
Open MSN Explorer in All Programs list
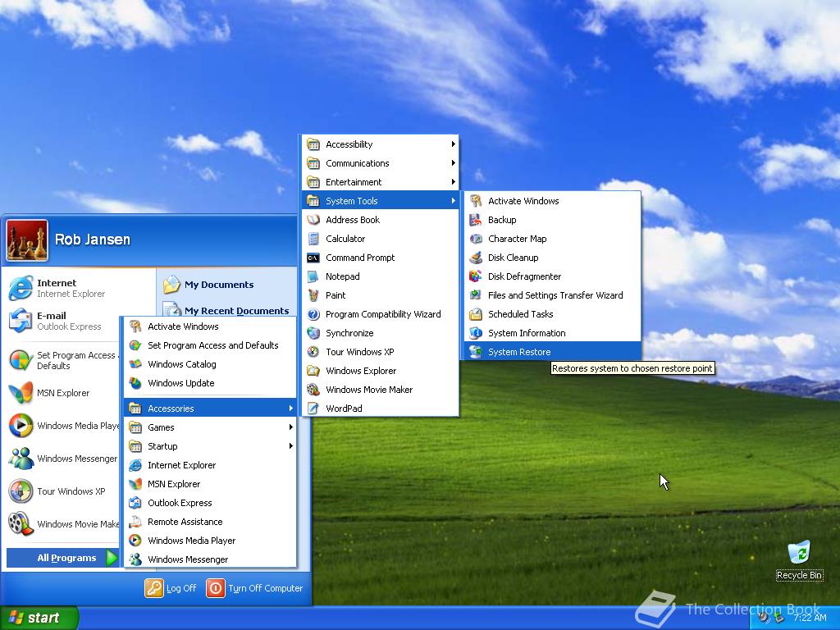coord(210,484)
